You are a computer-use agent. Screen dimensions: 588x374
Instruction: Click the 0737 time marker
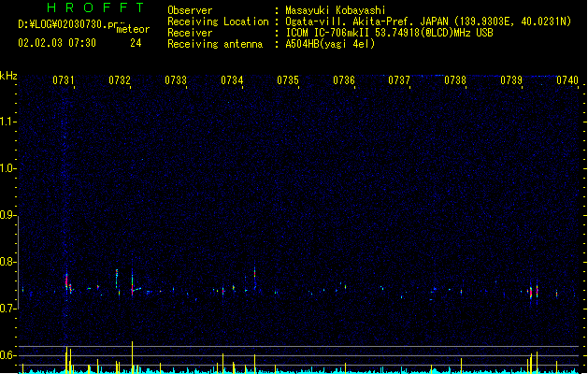399,80
